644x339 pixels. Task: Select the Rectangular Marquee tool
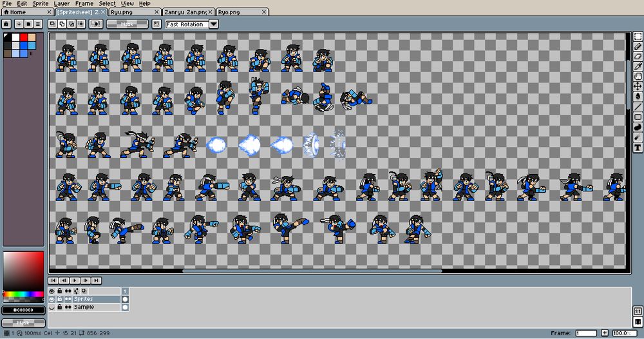[638, 37]
